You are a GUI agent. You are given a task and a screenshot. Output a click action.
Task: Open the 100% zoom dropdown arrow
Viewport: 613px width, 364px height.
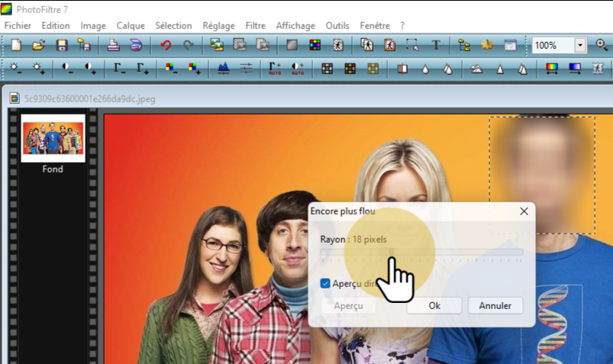pos(580,45)
